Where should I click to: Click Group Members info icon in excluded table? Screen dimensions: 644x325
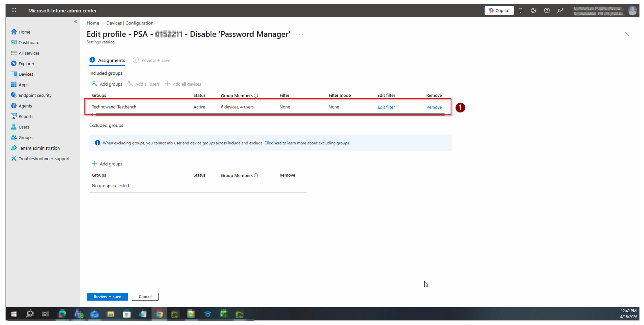click(x=256, y=175)
